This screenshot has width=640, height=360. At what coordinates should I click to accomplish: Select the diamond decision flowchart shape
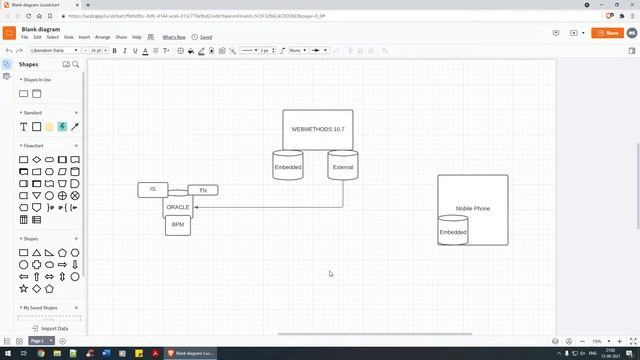[x=37, y=160]
